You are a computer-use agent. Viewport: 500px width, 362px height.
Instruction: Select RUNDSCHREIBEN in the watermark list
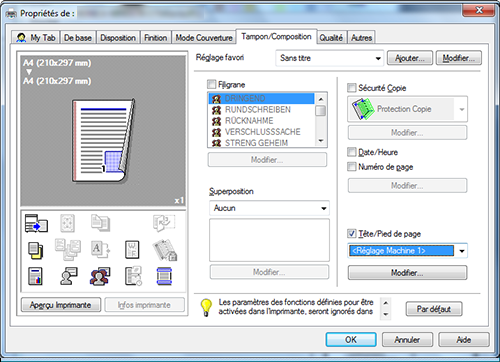261,110
